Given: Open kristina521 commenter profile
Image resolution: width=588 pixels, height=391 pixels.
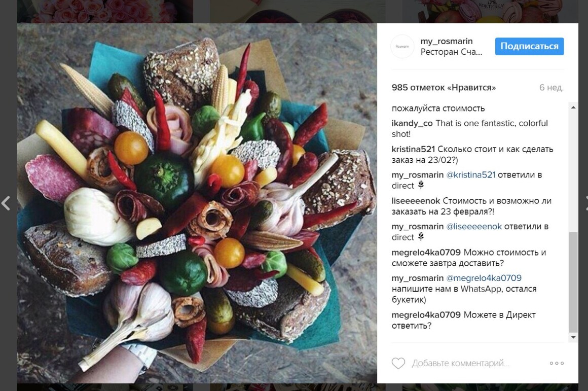Looking at the screenshot, I should [413, 149].
